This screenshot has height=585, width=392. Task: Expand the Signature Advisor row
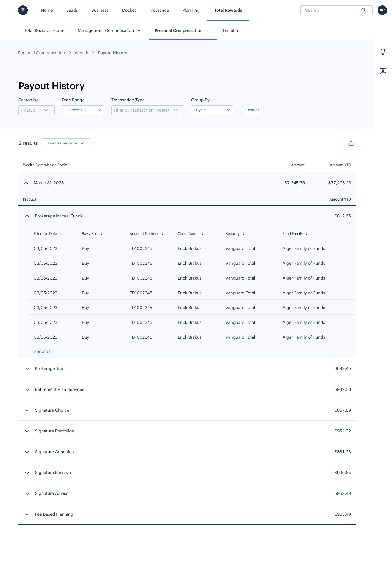tap(27, 494)
